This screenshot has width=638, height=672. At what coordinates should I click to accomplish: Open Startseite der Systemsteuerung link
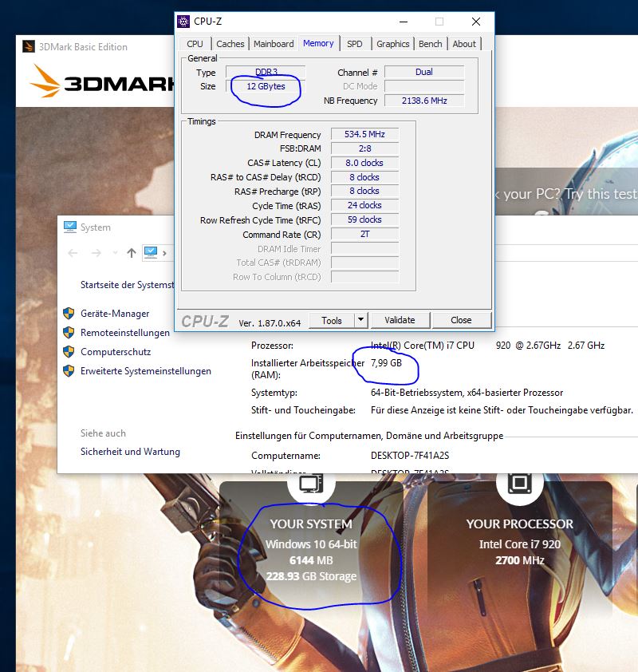pyautogui.click(x=127, y=285)
